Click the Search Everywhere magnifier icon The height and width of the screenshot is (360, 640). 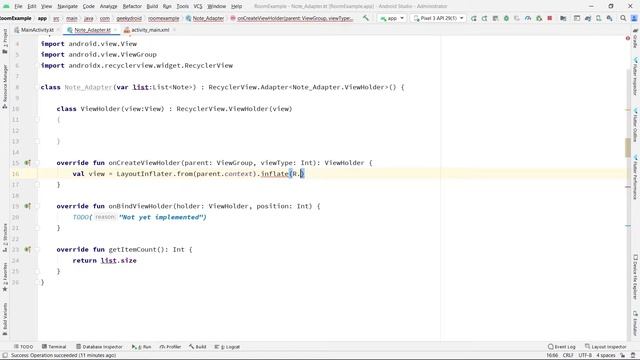tap(623, 18)
